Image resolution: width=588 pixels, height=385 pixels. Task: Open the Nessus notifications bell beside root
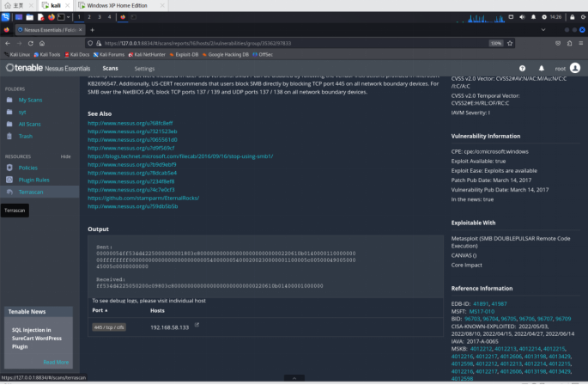point(541,69)
